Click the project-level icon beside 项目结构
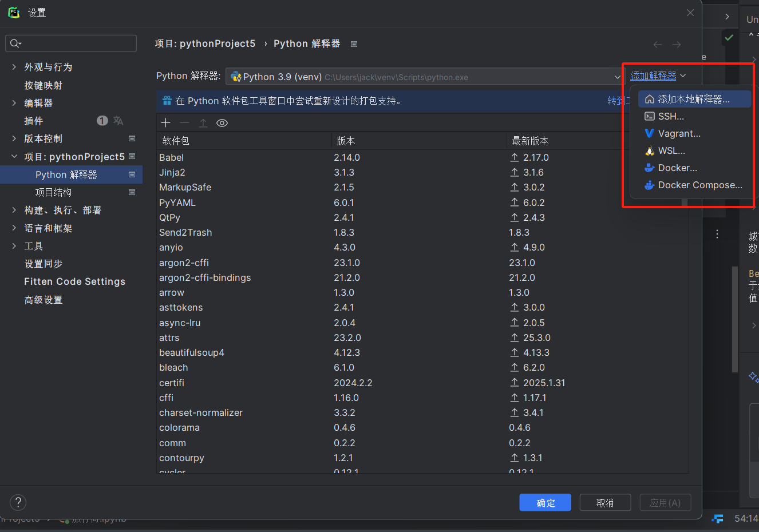The width and height of the screenshot is (759, 532). pyautogui.click(x=132, y=192)
